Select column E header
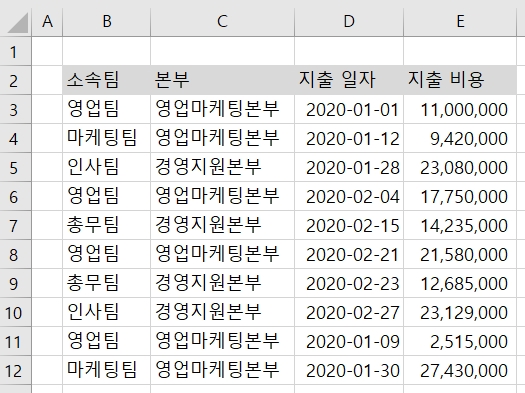This screenshot has width=525, height=393. 460,22
